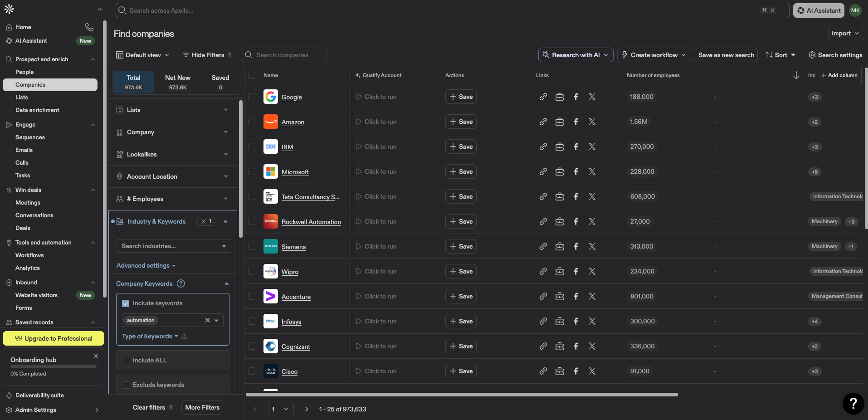
Task: Open Microsoft's X (Twitter) link icon
Action: (592, 171)
